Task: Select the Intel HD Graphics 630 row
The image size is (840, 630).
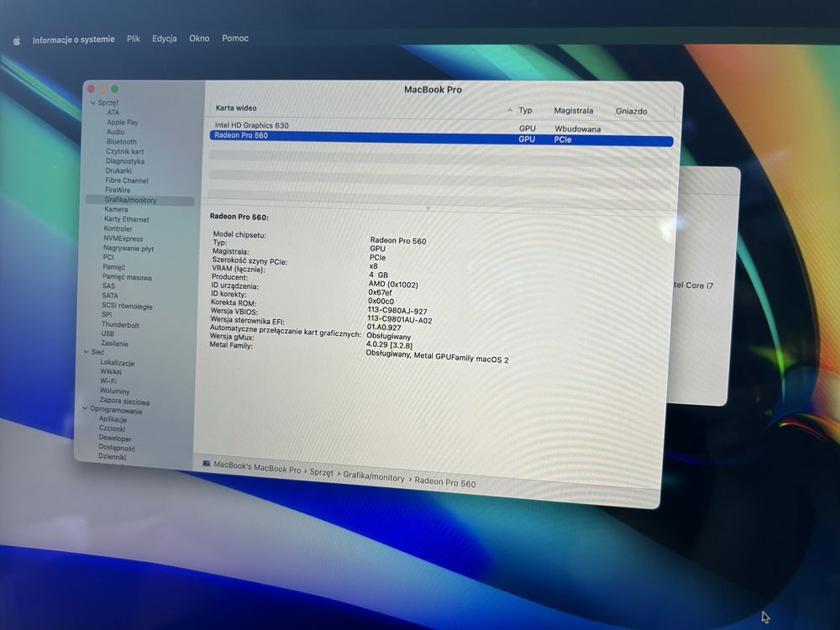Action: click(x=442, y=127)
